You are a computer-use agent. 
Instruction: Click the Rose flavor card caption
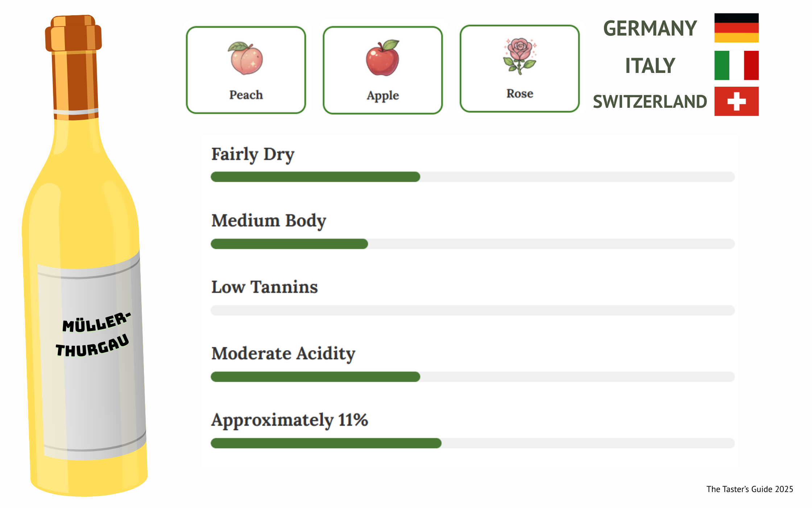[x=520, y=94]
